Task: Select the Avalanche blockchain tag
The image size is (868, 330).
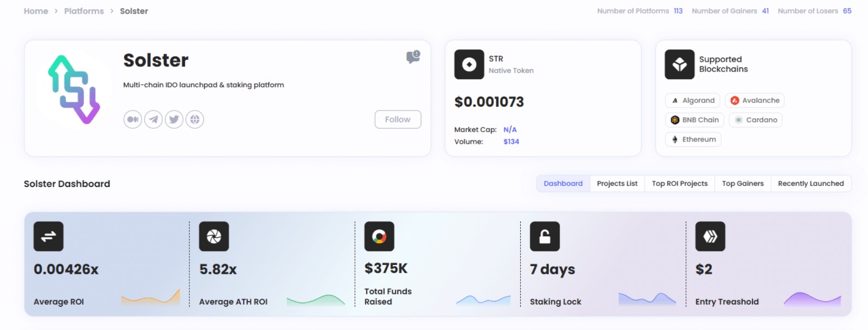Action: click(x=755, y=100)
